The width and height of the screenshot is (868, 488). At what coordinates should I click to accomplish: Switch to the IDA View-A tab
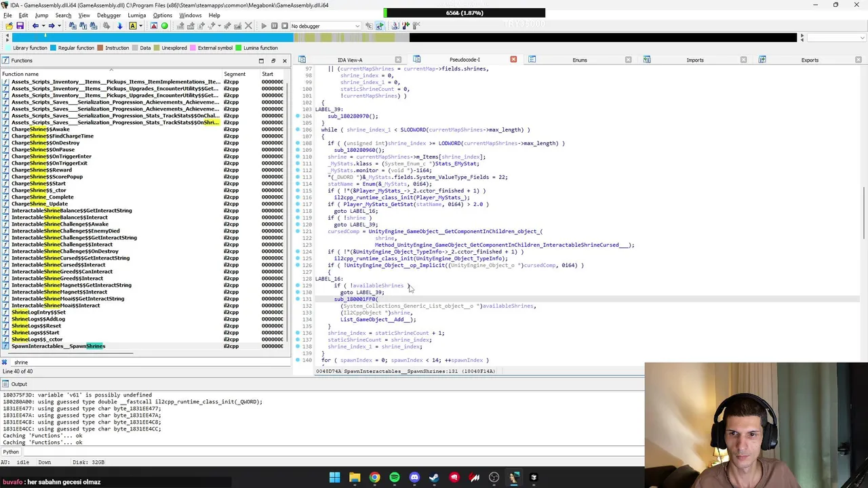[x=350, y=60]
